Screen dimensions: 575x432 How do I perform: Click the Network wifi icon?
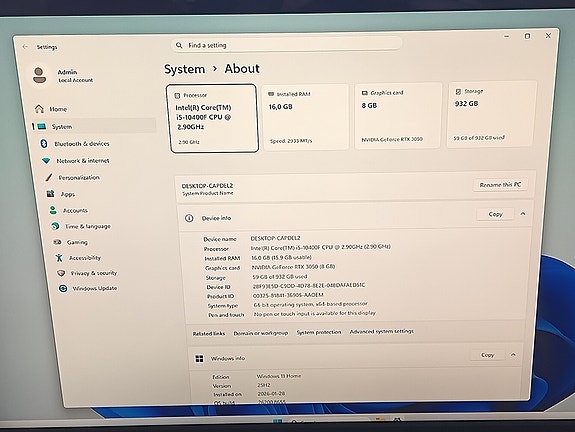46,161
